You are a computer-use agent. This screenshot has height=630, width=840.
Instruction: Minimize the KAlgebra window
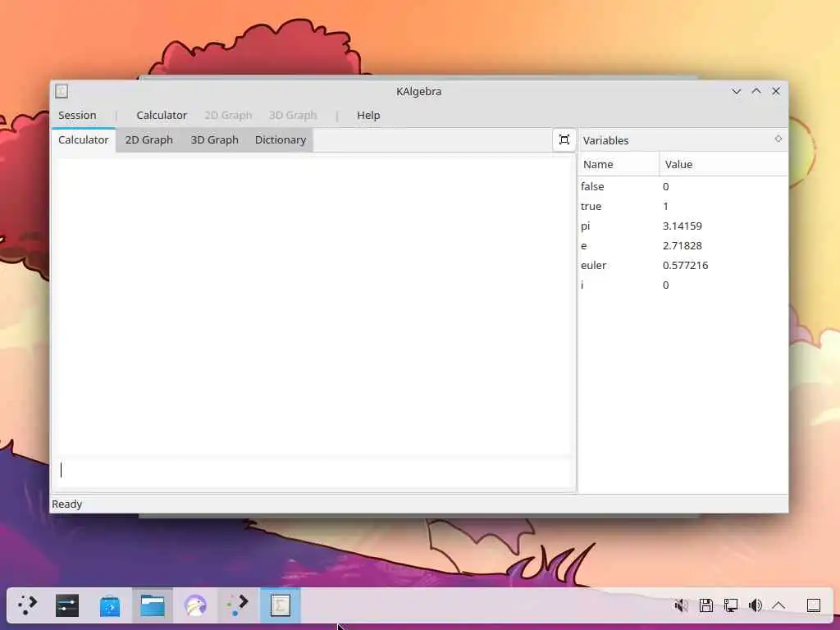(x=737, y=92)
